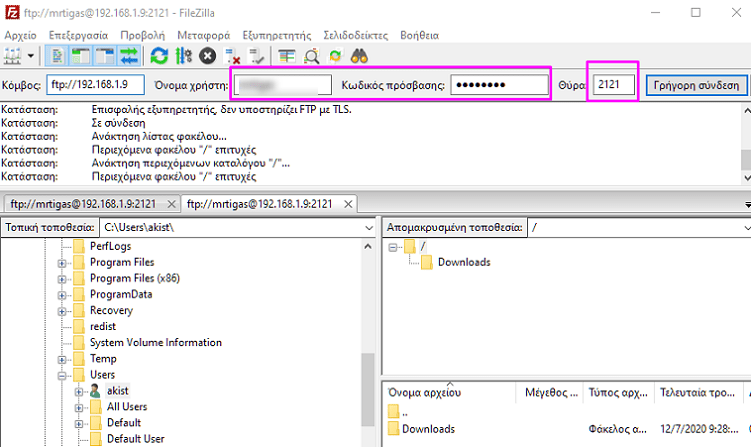The width and height of the screenshot is (751, 447).
Task: Expand the All Users folder
Action: 79,408
